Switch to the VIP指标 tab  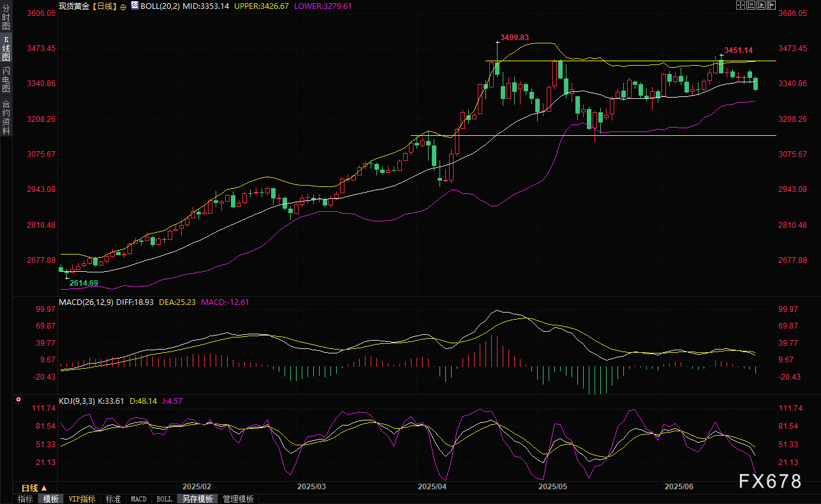tap(82, 499)
